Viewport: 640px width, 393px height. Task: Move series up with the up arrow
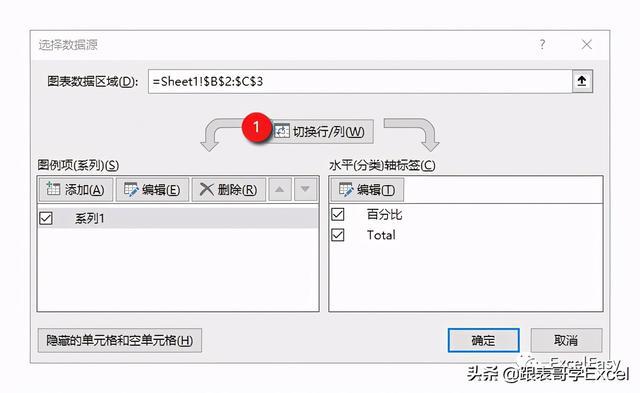[x=280, y=190]
